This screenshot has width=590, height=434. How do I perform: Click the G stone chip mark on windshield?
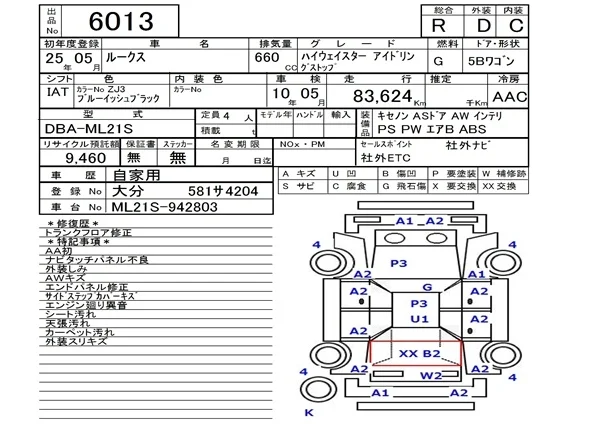tap(427, 287)
